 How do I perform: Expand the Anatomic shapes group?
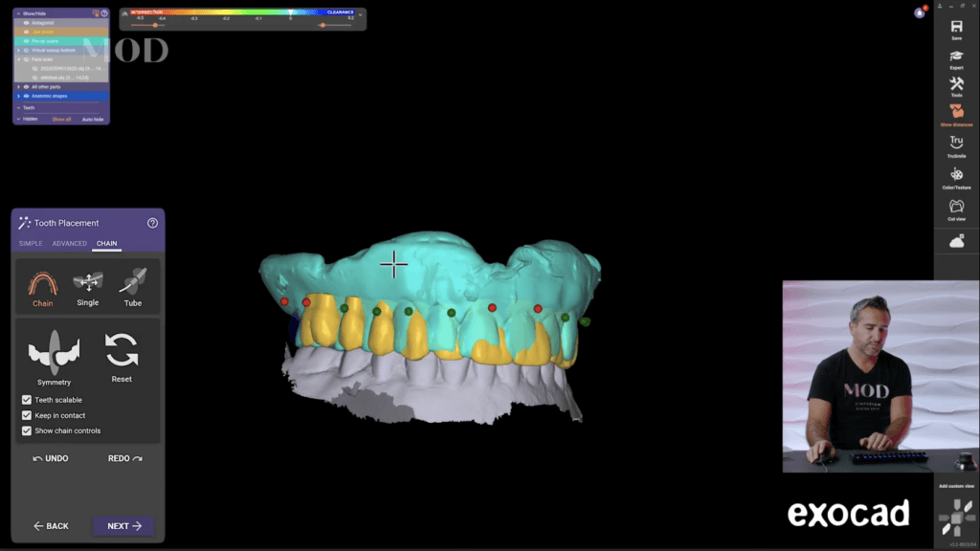[x=18, y=96]
